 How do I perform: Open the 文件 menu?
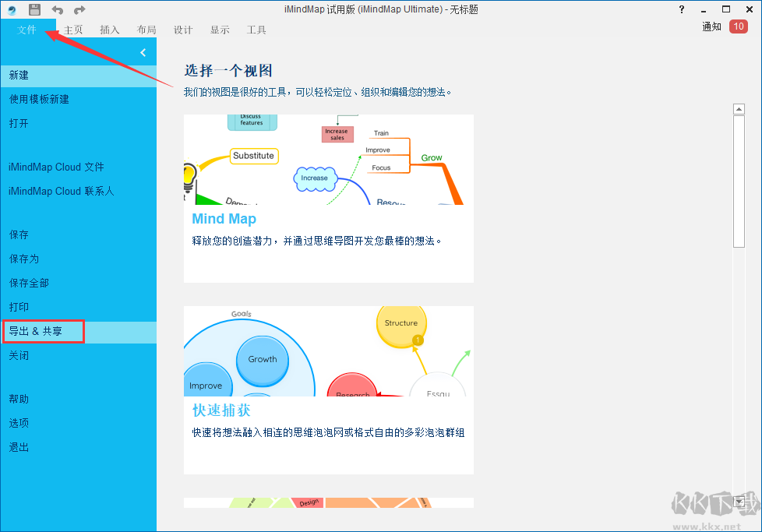click(27, 30)
